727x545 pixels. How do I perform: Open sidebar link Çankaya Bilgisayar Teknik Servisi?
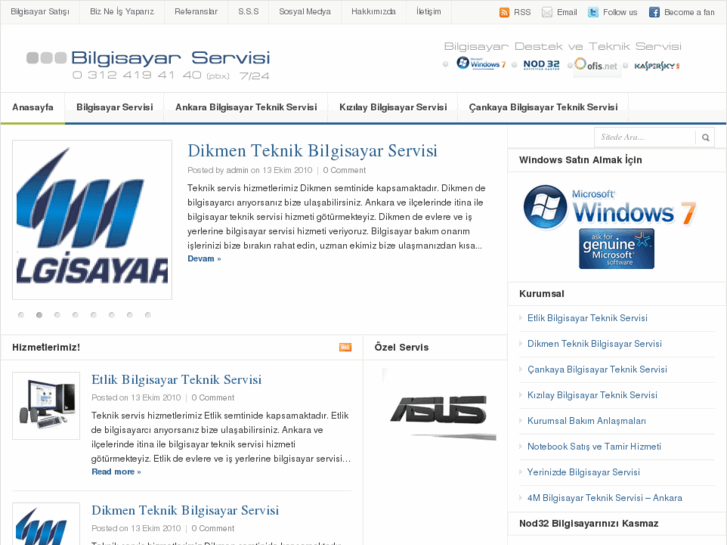pyautogui.click(x=597, y=370)
